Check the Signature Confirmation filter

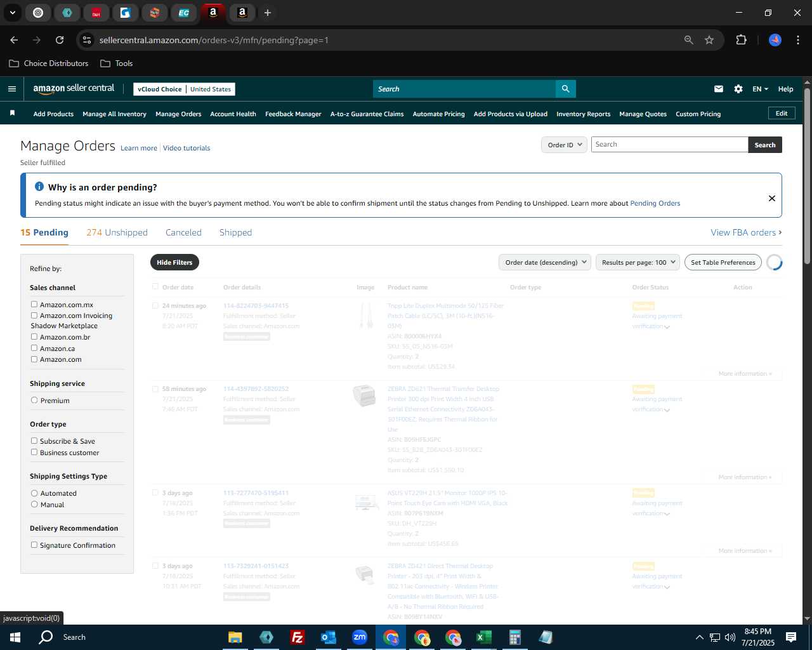34,545
